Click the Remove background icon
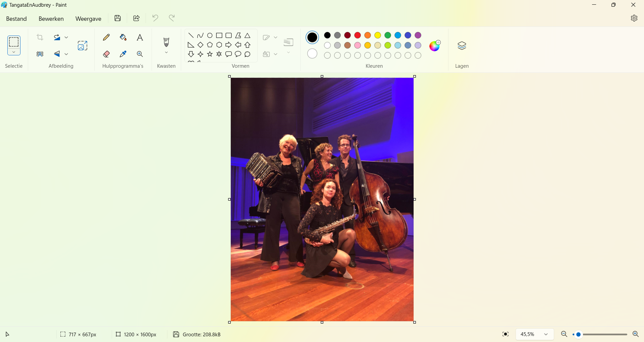The height and width of the screenshot is (342, 644). [x=40, y=54]
